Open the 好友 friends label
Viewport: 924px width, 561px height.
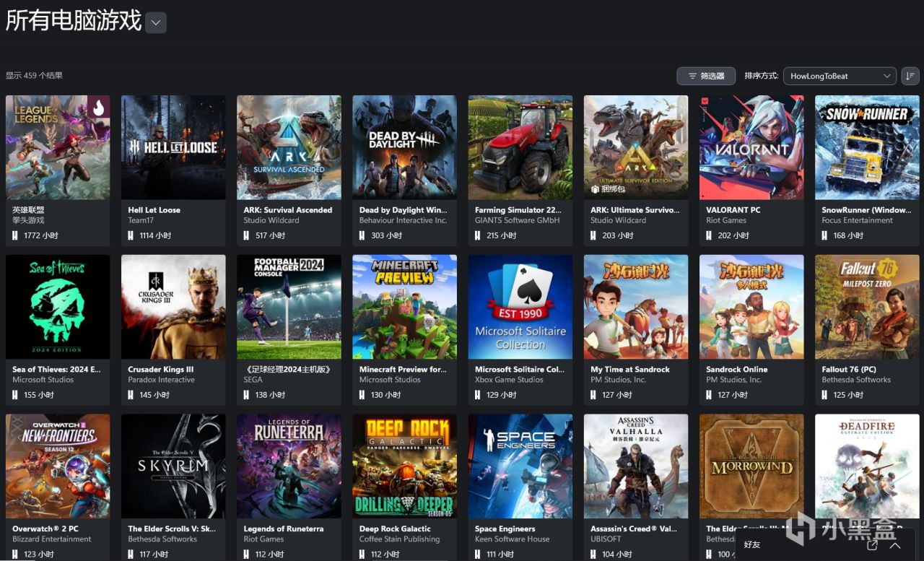tap(751, 545)
